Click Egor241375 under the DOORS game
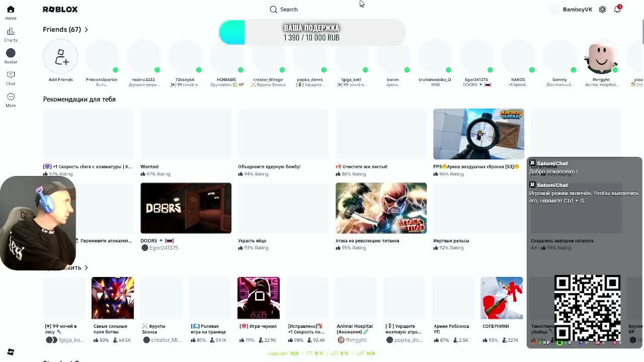This screenshot has height=362, width=644. [x=164, y=248]
